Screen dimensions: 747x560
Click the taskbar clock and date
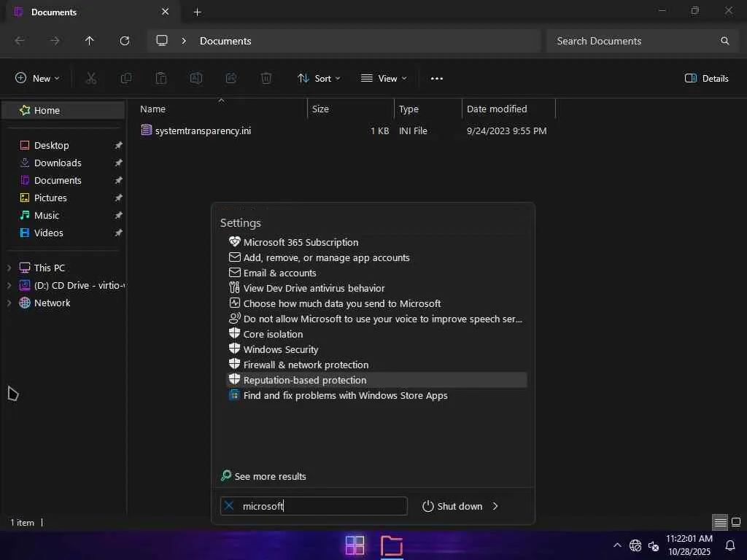pos(689,545)
